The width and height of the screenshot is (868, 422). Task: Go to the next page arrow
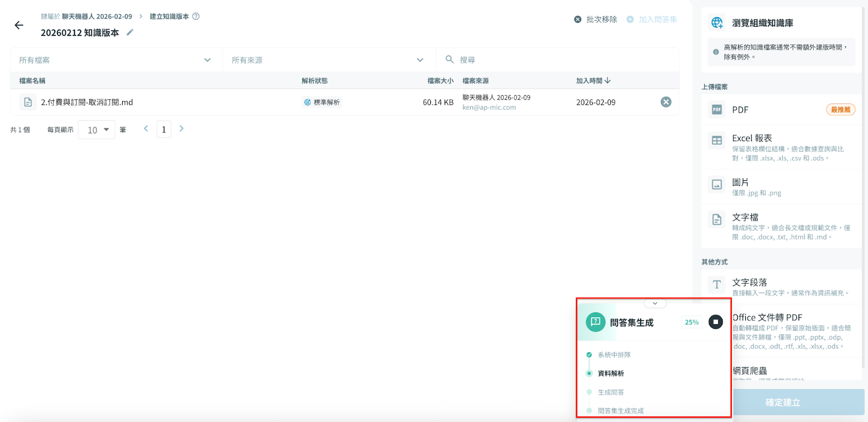pos(182,129)
